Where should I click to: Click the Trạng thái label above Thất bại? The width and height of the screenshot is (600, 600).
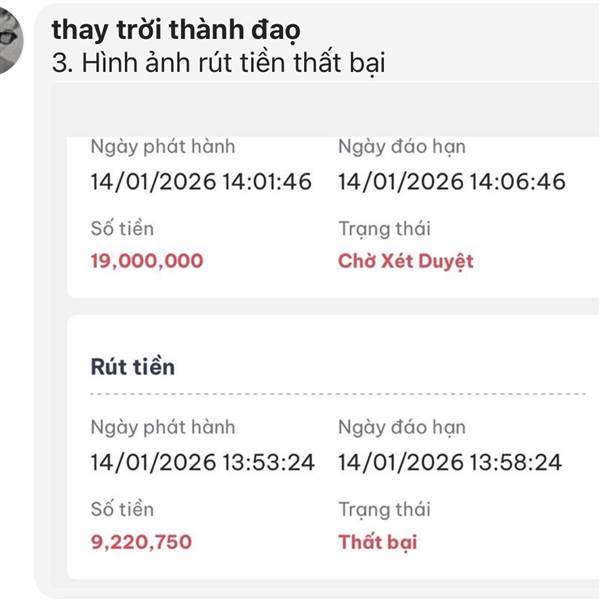(x=385, y=510)
